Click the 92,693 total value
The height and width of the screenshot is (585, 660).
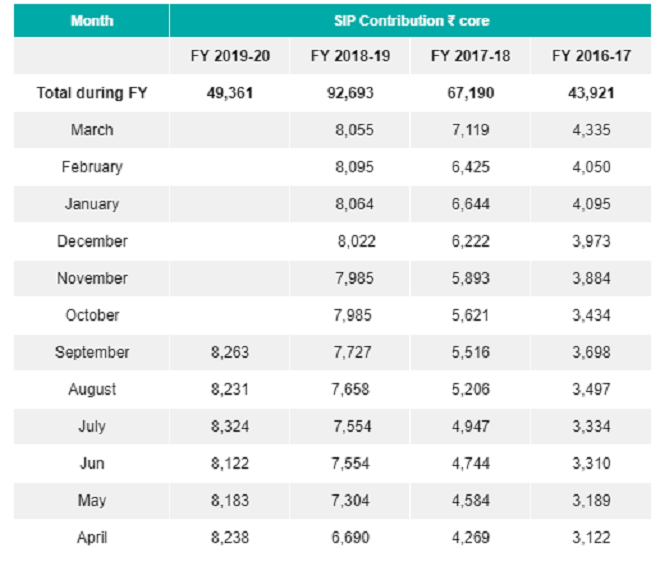click(350, 93)
